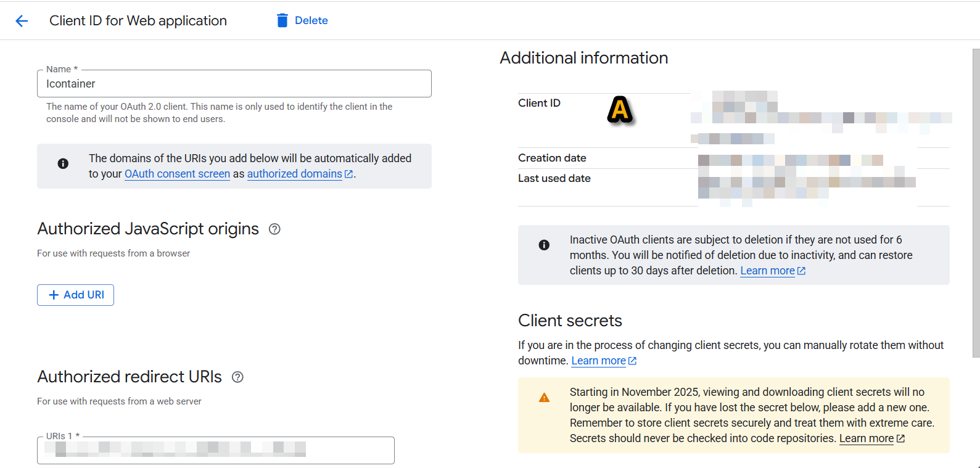Click the info icon in inactive clients notice
Screen dimensions: 980x468
(x=544, y=245)
